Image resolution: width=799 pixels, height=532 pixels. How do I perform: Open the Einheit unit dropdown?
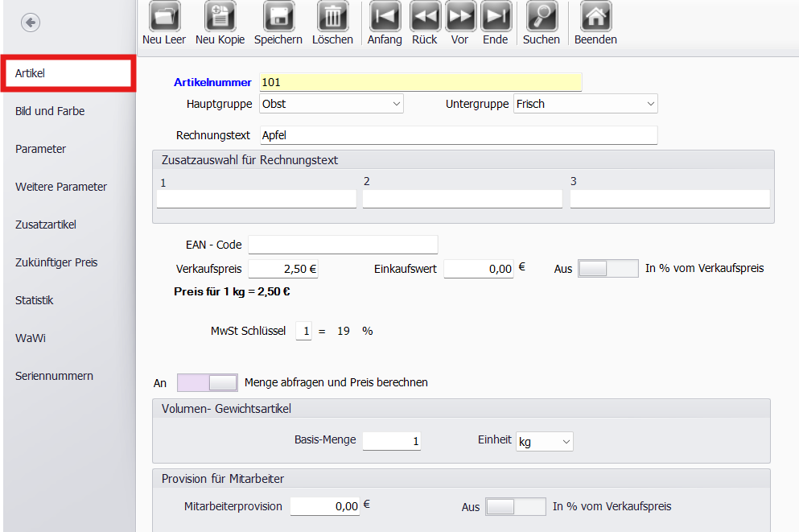point(544,442)
